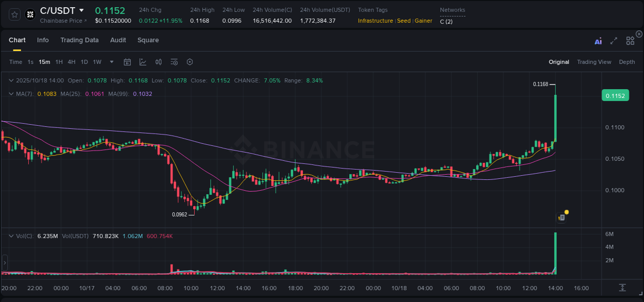Open the grid layout options icon
Viewport: 644px width, 302px height.
(x=630, y=40)
